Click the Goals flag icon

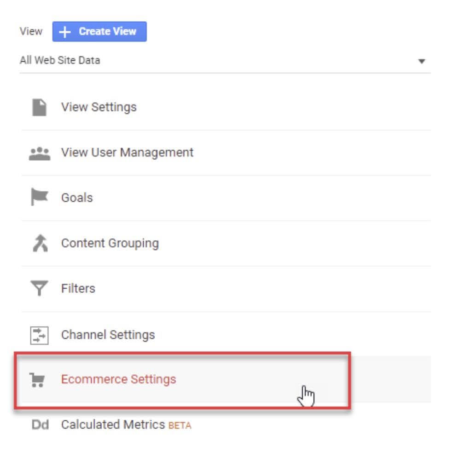pos(40,197)
